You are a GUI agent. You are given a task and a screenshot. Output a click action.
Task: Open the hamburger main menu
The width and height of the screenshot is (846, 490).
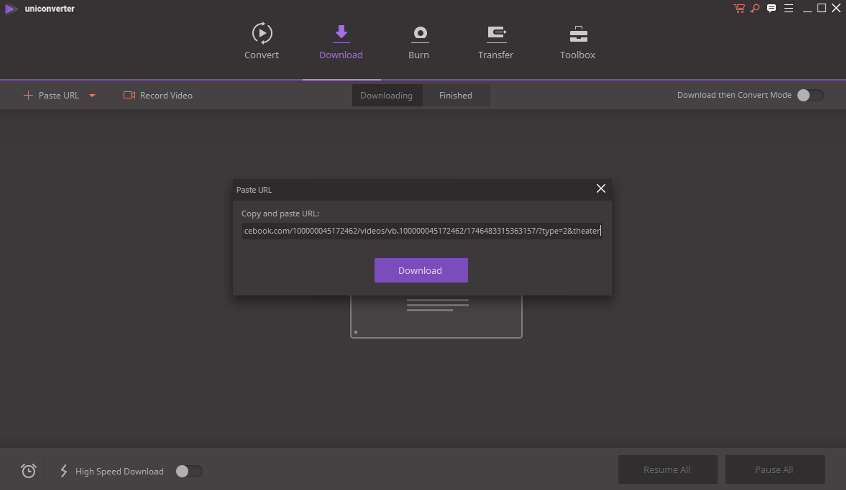pos(788,8)
